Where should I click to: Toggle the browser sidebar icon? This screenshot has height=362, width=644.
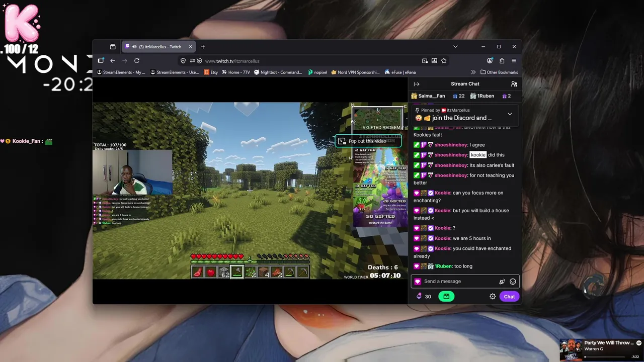click(x=101, y=61)
